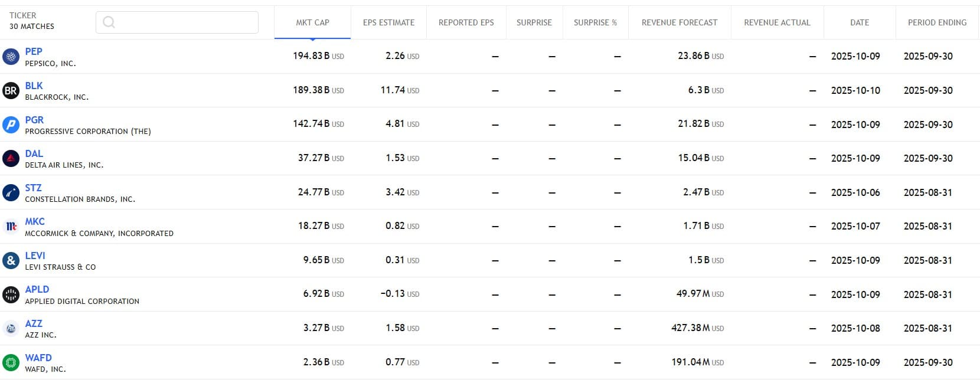Click the PepsiCo company logo icon
Screen dimensions: 980x383
(11, 57)
